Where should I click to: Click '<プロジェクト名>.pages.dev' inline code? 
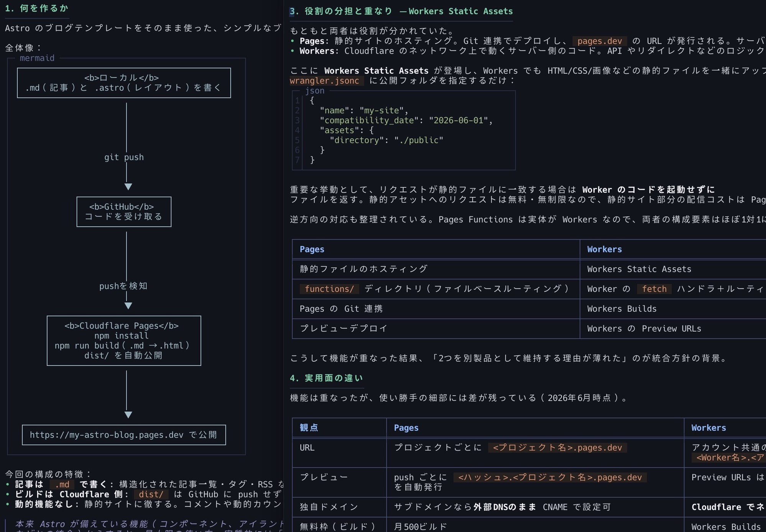click(558, 447)
